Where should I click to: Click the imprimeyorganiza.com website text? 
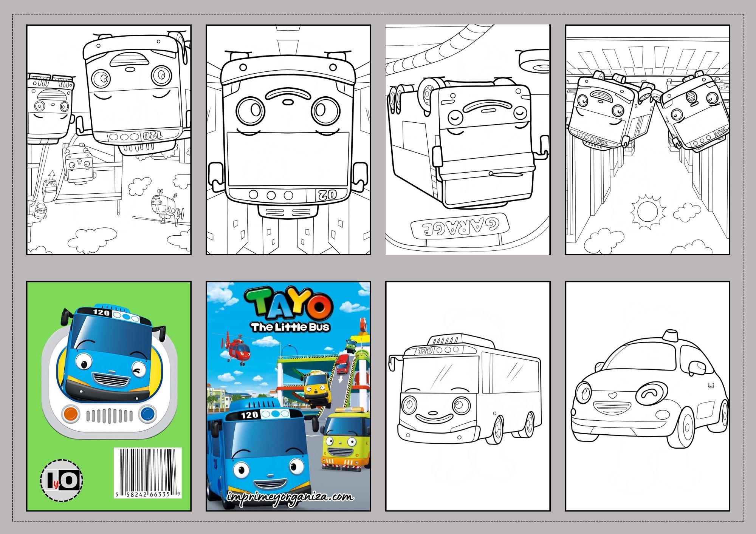[x=290, y=497]
